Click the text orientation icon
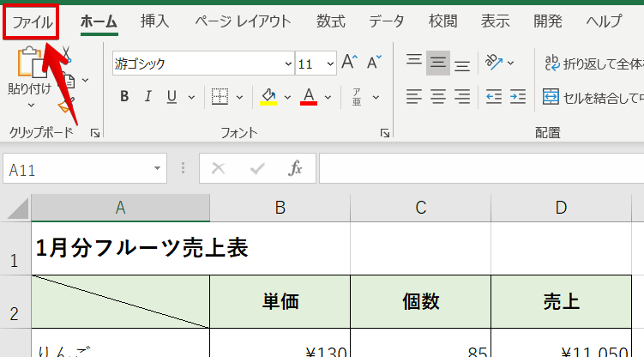 494,63
